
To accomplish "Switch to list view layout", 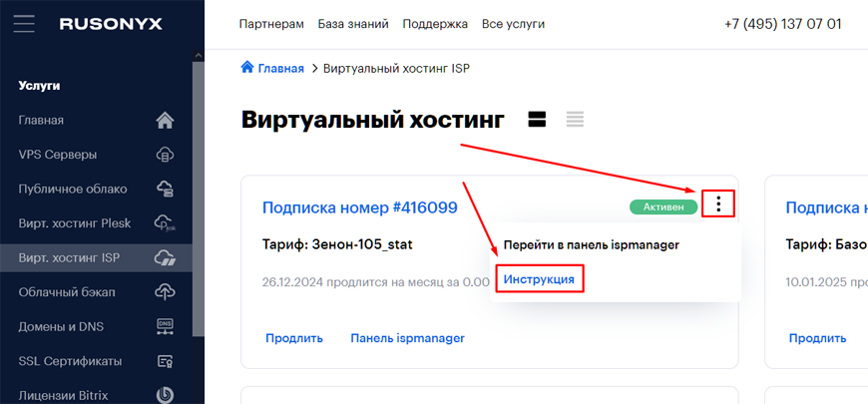I will (575, 119).
